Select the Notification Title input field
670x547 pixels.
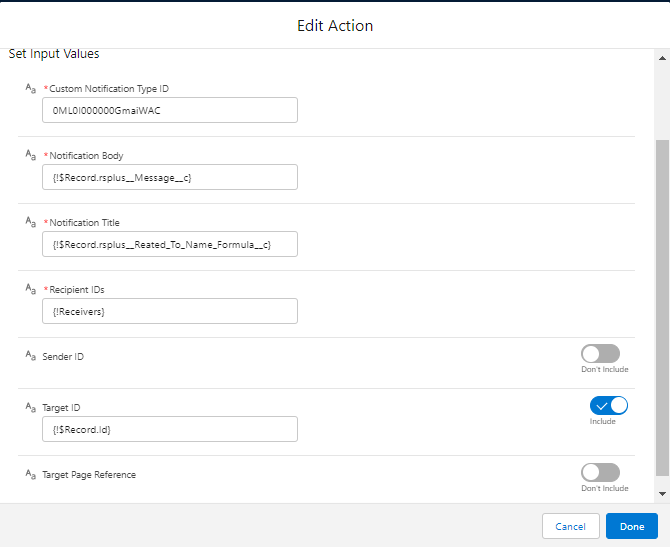(x=170, y=244)
